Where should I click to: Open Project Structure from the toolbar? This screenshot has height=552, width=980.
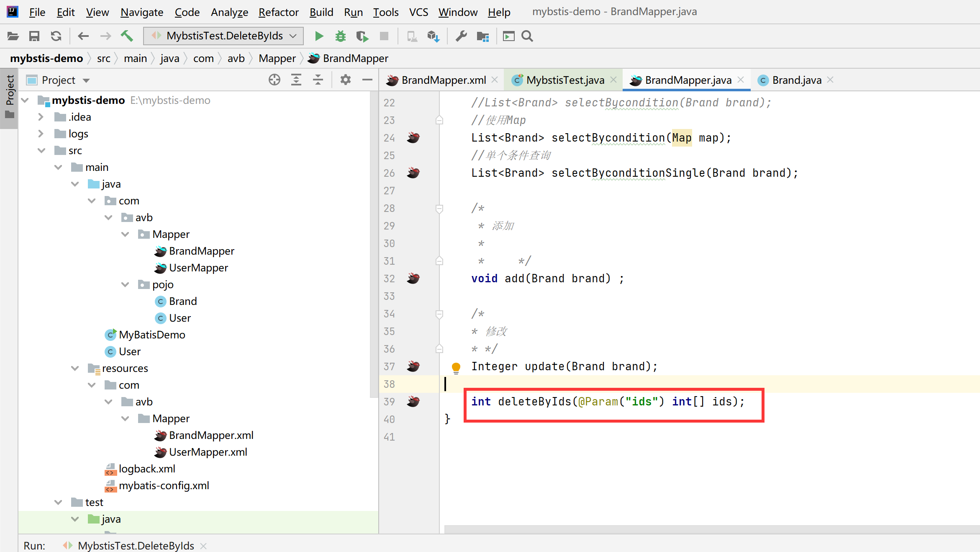483,36
